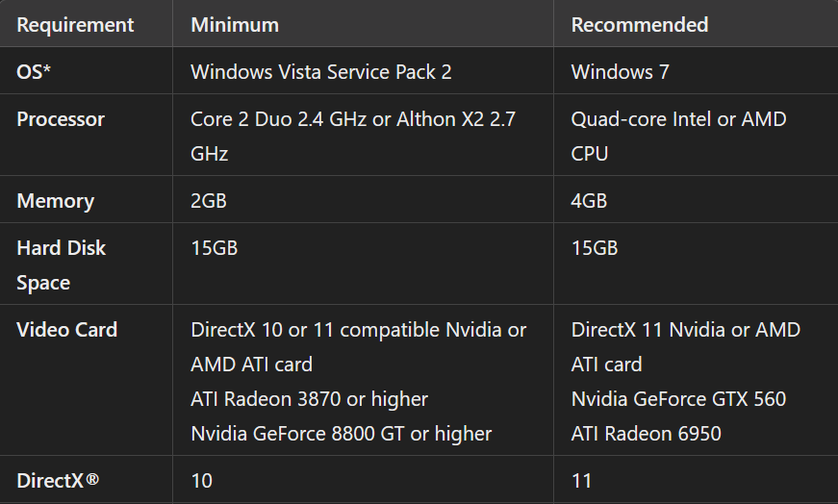Select the Video Card row label
The height and width of the screenshot is (504, 838).
(66, 330)
